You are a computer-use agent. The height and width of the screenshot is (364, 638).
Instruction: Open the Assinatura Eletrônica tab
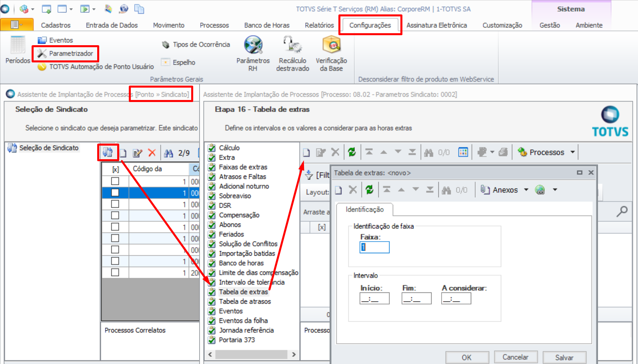click(437, 25)
